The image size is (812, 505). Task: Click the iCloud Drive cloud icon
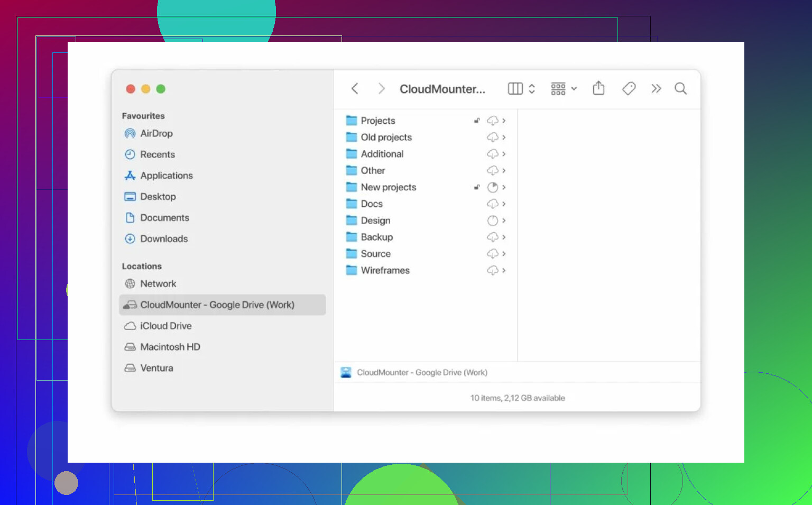(x=130, y=326)
